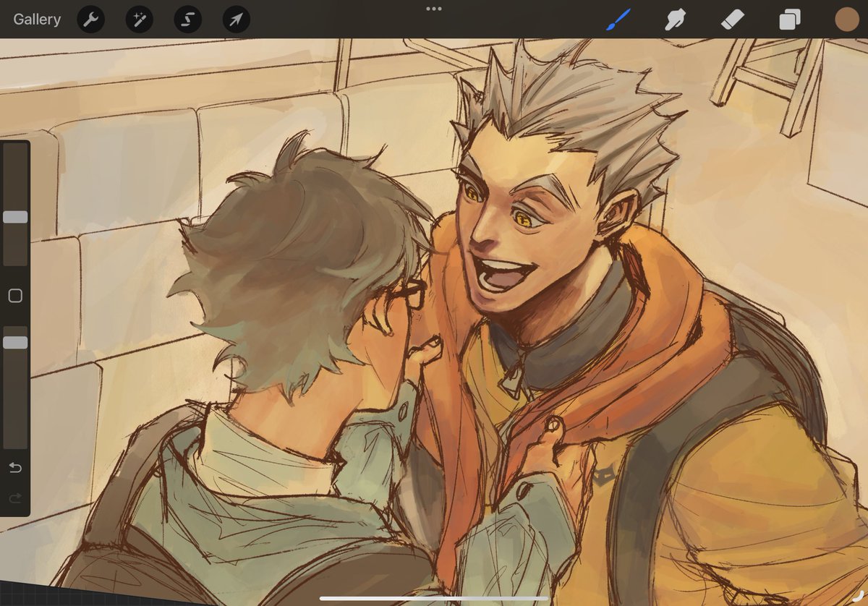Select the Selection tool (S icon)
The width and height of the screenshot is (868, 606).
187,20
